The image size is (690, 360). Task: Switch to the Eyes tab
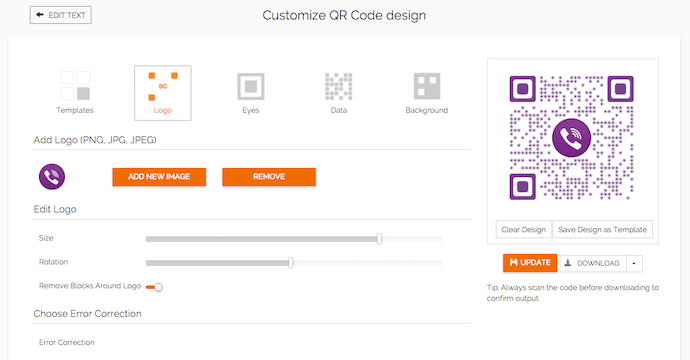[251, 93]
